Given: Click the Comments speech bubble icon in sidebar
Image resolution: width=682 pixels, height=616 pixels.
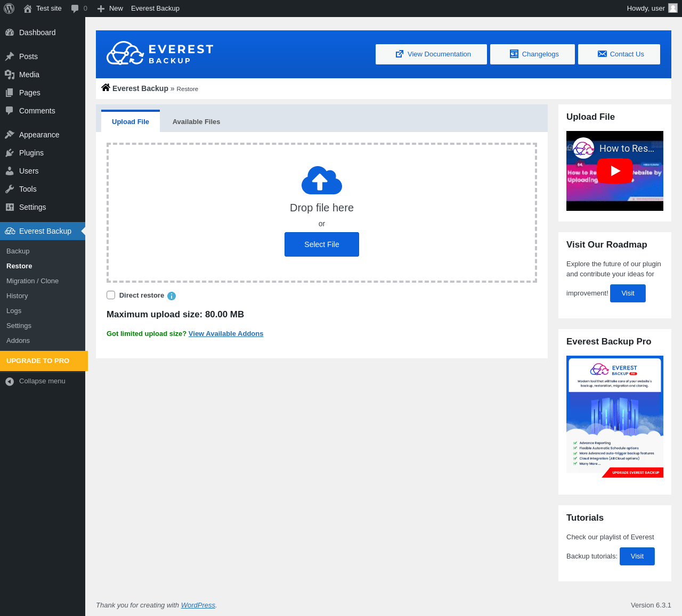Looking at the screenshot, I should pos(10,111).
